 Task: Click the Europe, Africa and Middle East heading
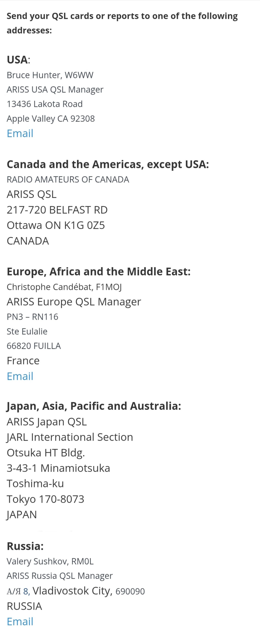[99, 272]
